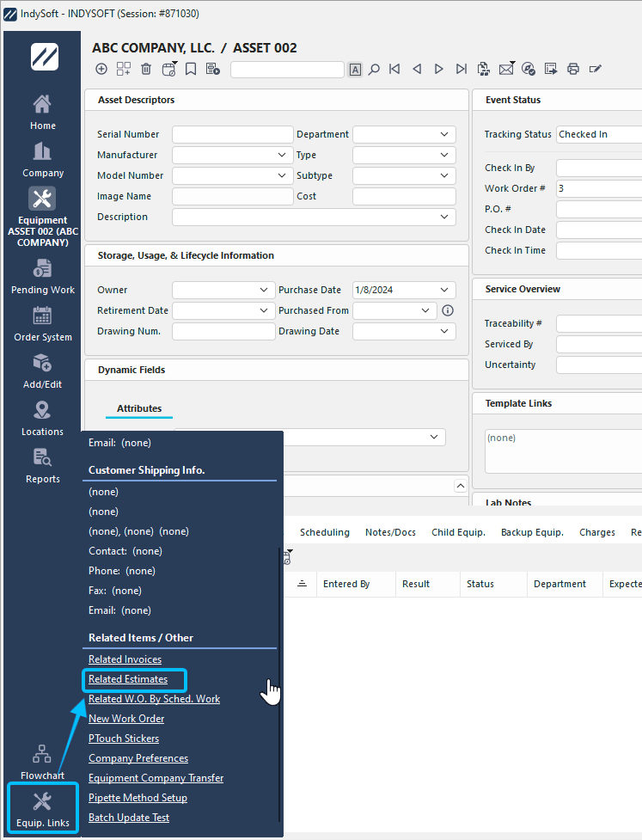Open the Purchase Date dropdown
Image resolution: width=642 pixels, height=840 pixels.
click(x=444, y=290)
